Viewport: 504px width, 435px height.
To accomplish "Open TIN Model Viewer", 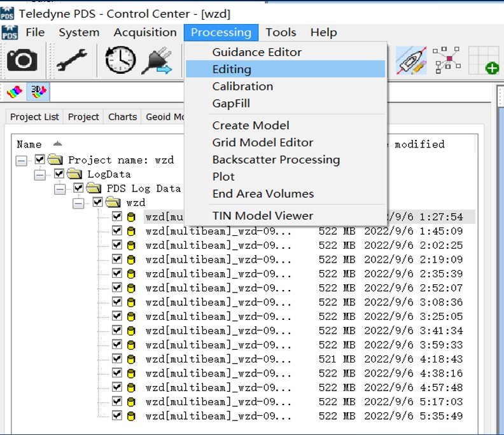I will tap(286, 215).
